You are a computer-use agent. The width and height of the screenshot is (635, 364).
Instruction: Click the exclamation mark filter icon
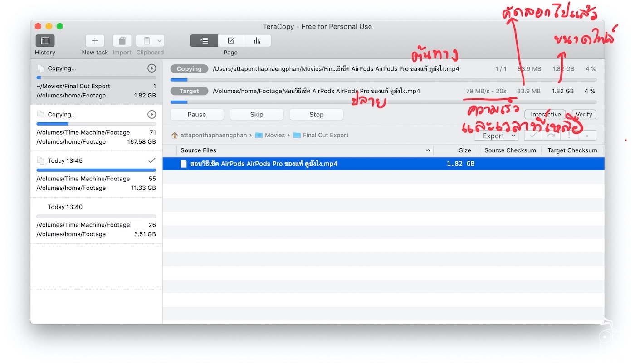(569, 135)
